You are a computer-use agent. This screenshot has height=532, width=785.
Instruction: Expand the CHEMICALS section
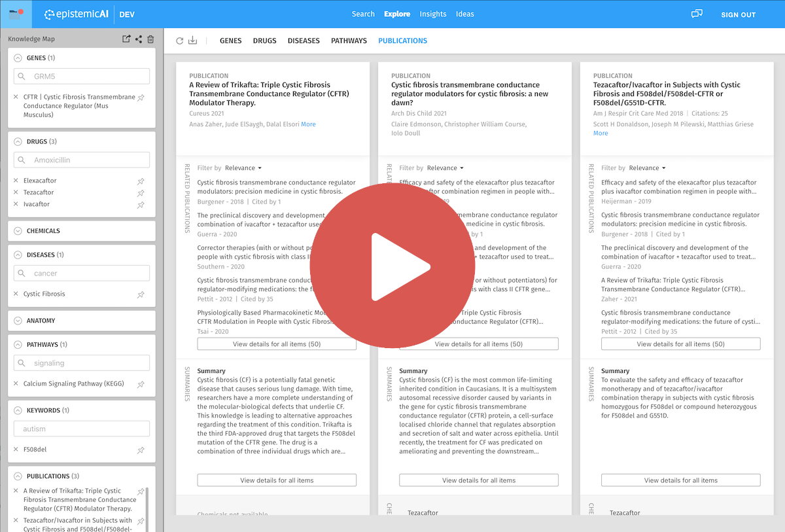pyautogui.click(x=18, y=231)
